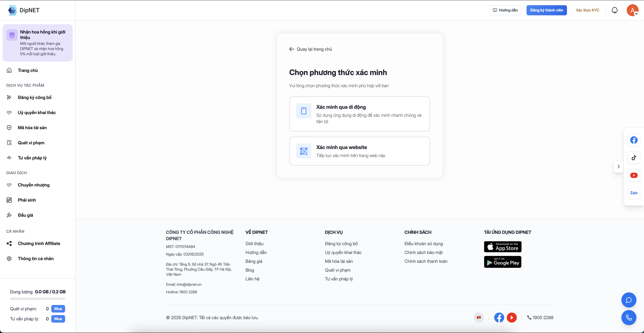This screenshot has width=644, height=333.
Task: Open Xác thực KYC link
Action: click(588, 10)
